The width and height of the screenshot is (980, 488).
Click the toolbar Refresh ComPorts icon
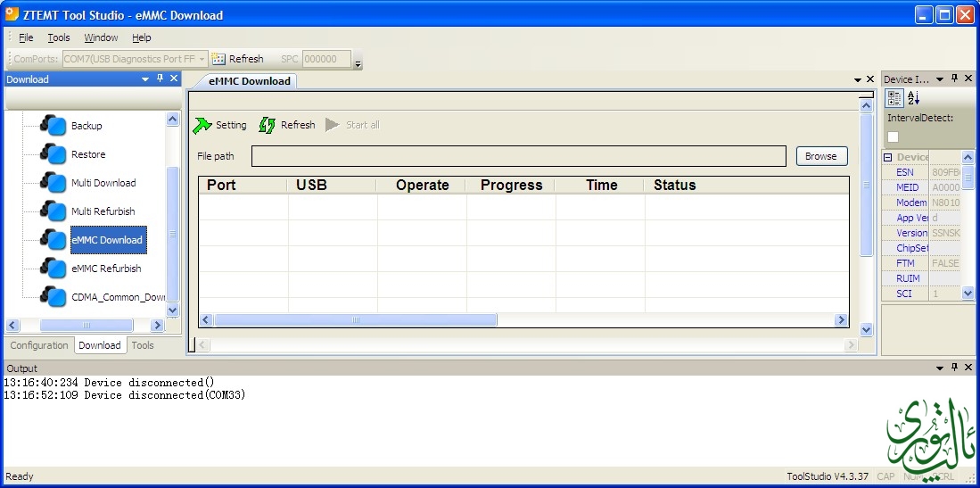coord(218,59)
